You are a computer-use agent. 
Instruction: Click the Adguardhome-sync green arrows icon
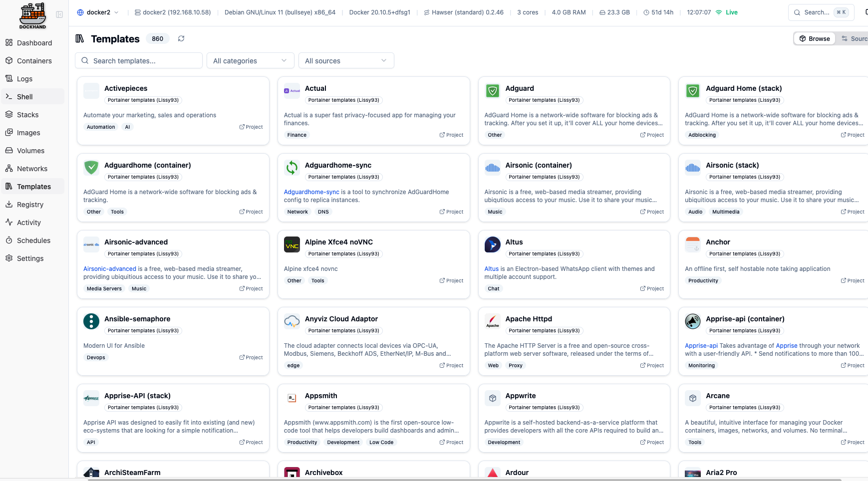pos(292,168)
